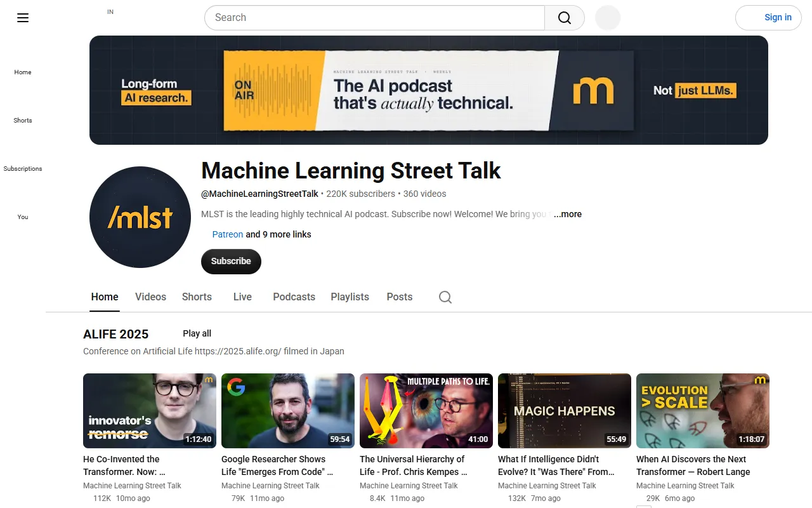The height and width of the screenshot is (508, 812).
Task: Open the hamburger guide menu
Action: pyautogui.click(x=23, y=18)
